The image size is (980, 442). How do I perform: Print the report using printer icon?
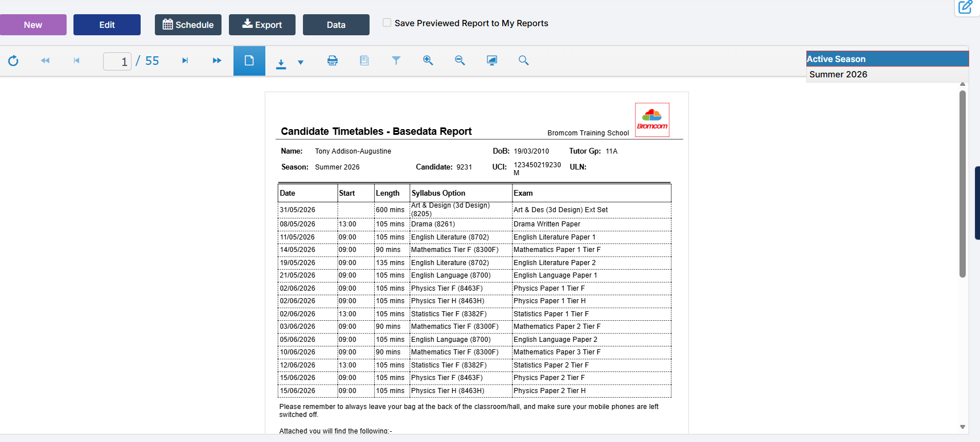coord(333,61)
